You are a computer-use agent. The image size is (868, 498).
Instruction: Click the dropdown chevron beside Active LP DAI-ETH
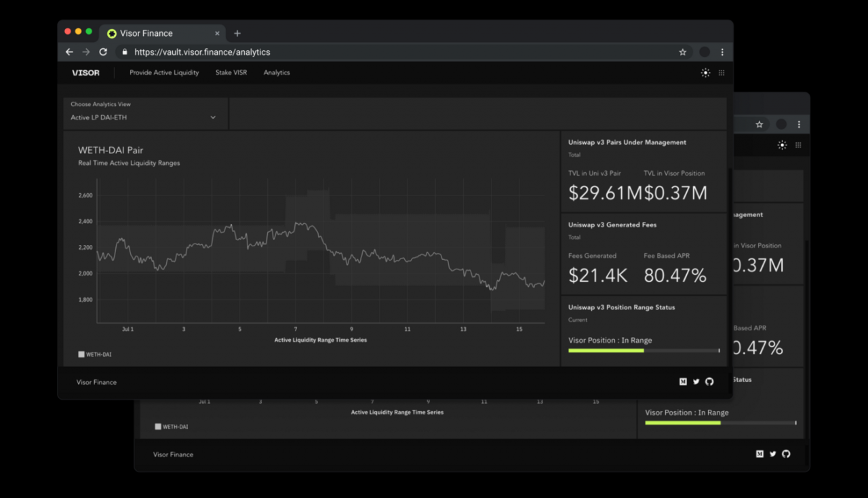pyautogui.click(x=213, y=117)
